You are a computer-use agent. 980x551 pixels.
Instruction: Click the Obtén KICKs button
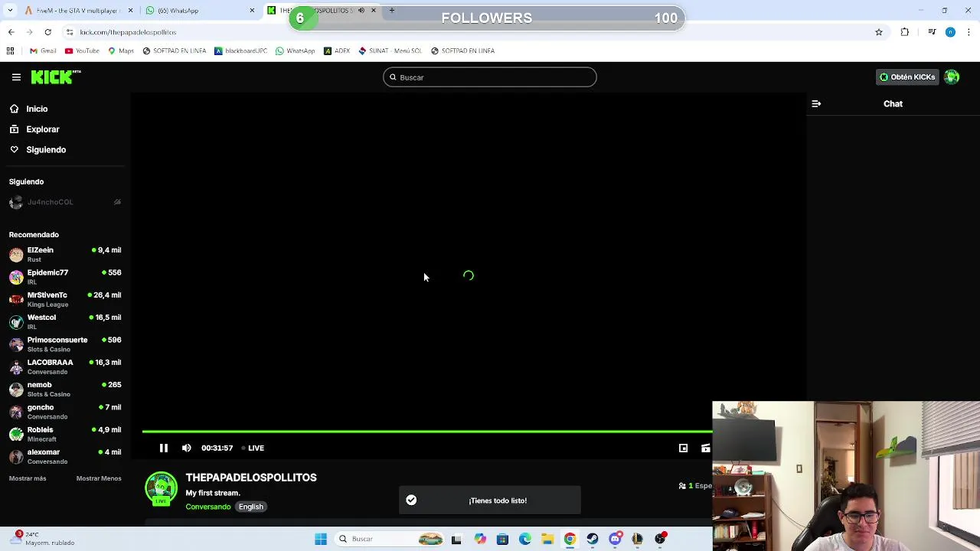pyautogui.click(x=907, y=77)
